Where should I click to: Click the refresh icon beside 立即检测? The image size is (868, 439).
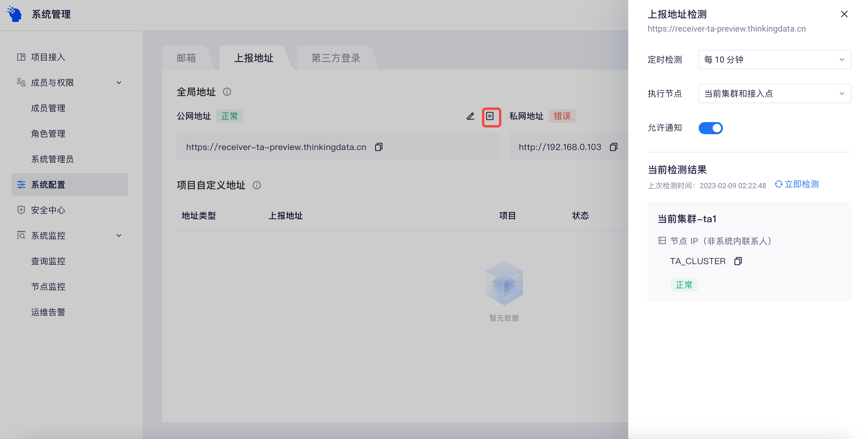click(x=779, y=184)
